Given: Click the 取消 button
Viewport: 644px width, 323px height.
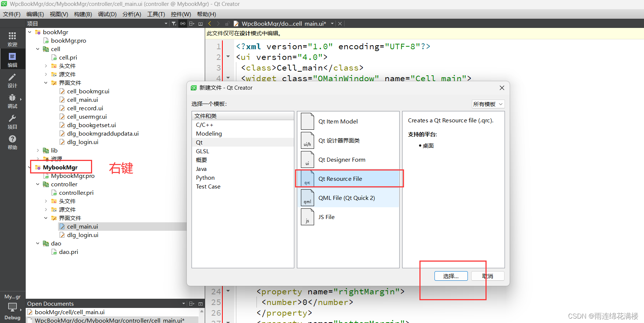Looking at the screenshot, I should pos(488,276).
